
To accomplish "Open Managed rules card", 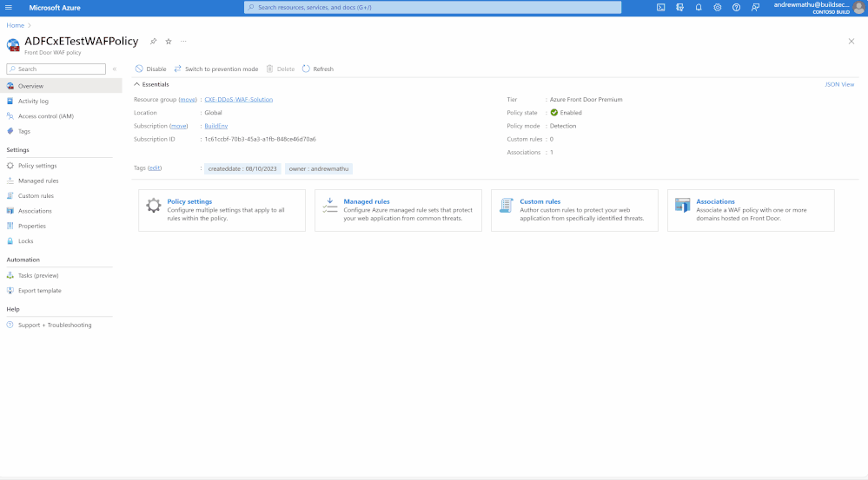I will pyautogui.click(x=398, y=210).
